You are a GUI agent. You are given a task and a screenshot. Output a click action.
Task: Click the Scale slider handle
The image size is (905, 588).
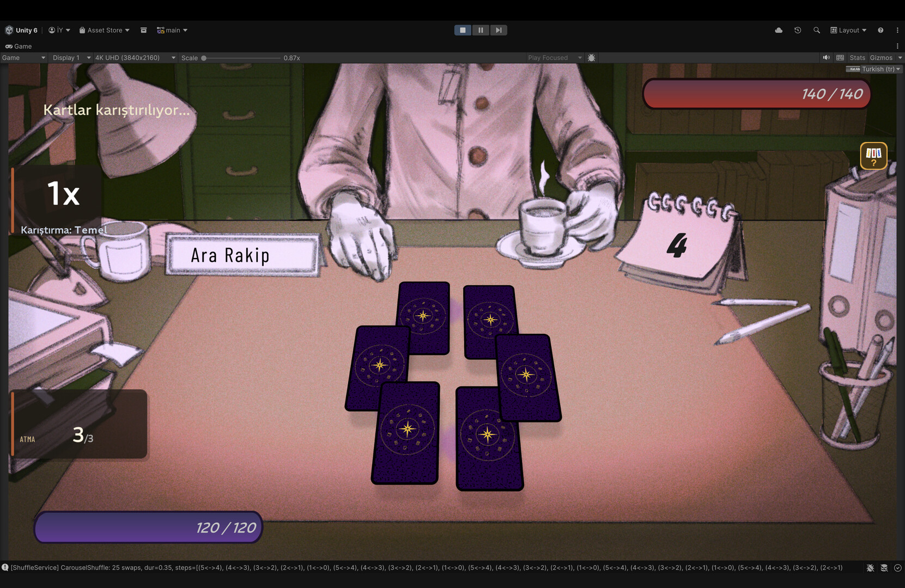point(204,58)
